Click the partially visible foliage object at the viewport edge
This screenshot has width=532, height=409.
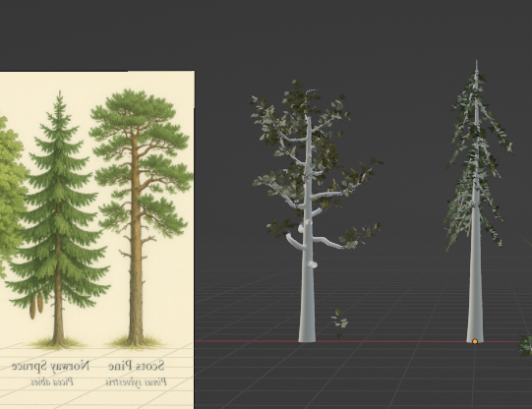click(526, 346)
